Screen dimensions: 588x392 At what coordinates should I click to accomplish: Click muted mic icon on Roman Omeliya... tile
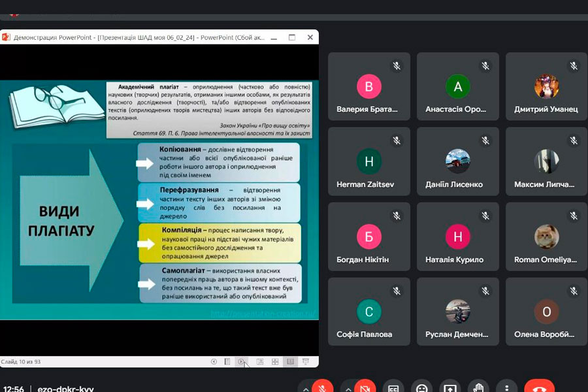click(574, 216)
